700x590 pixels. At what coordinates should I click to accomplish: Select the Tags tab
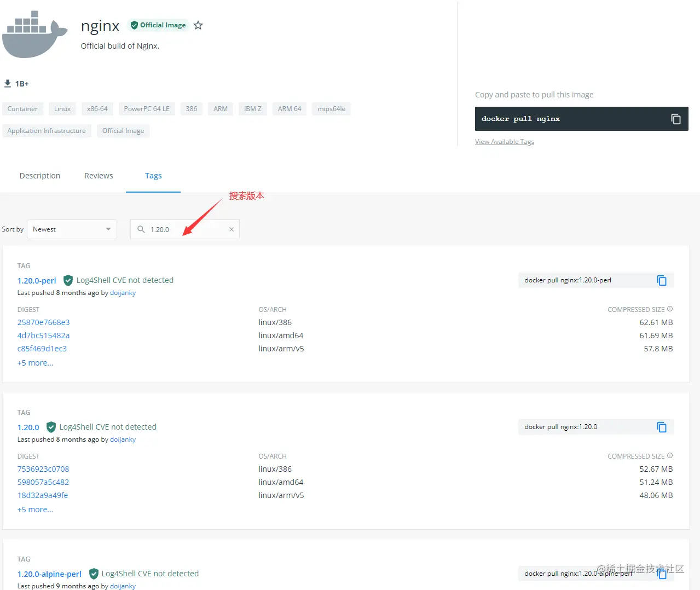[x=153, y=176]
